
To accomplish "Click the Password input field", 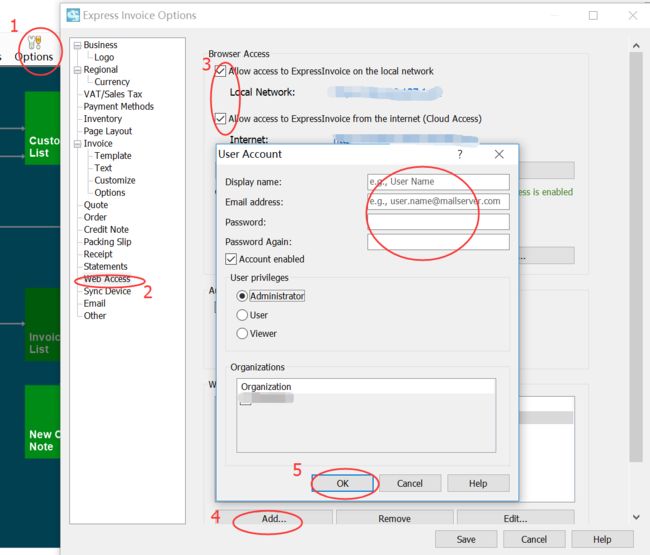I will (x=438, y=222).
